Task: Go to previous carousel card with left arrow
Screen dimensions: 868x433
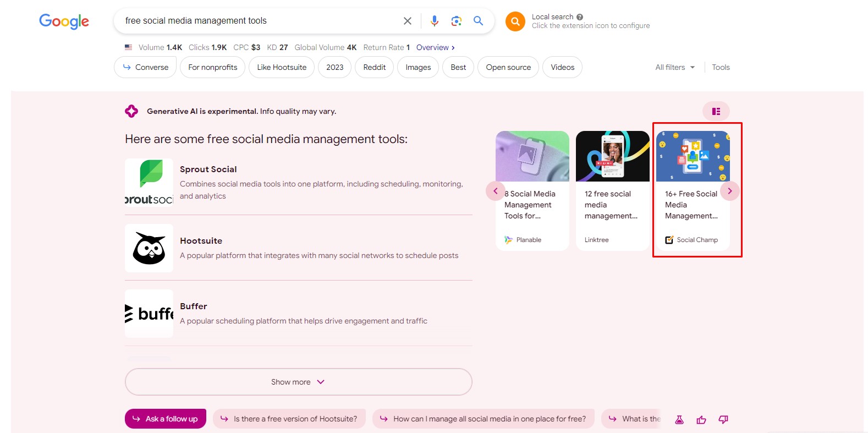Action: point(495,191)
